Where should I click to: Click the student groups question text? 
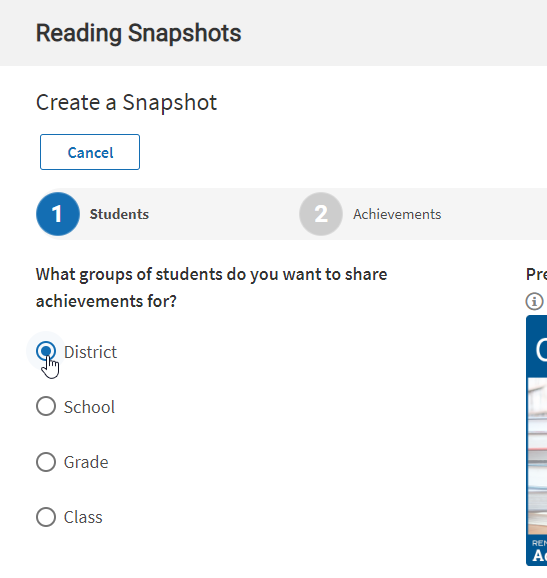coord(211,288)
